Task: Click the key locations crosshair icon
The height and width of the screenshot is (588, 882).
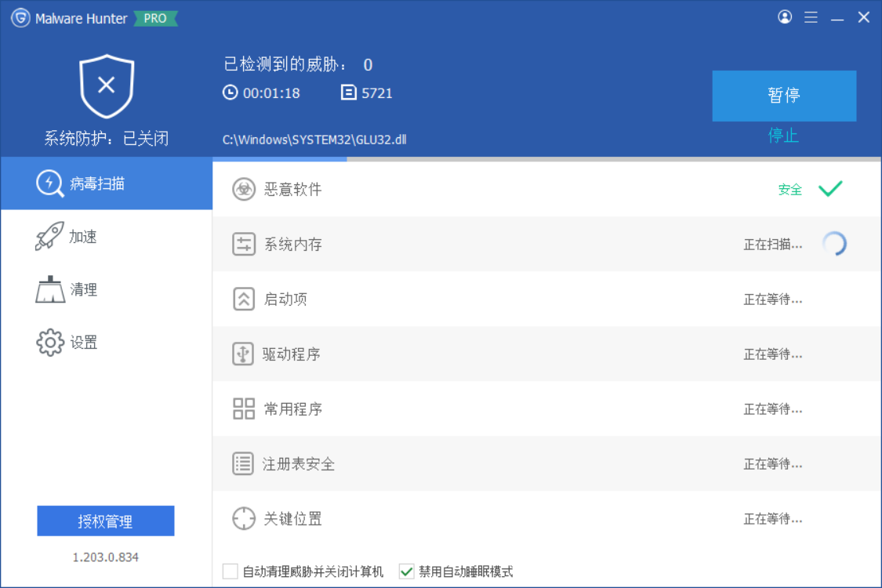Action: (244, 518)
